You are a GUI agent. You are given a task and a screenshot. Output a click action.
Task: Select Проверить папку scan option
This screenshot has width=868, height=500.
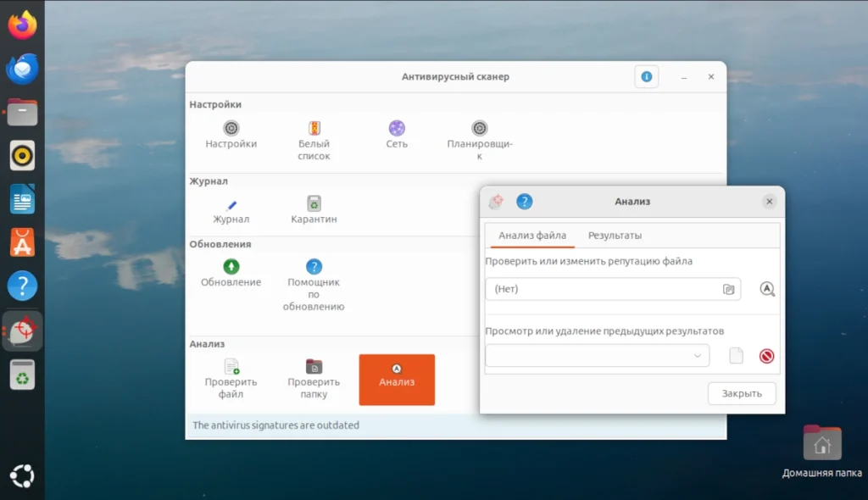(x=314, y=380)
